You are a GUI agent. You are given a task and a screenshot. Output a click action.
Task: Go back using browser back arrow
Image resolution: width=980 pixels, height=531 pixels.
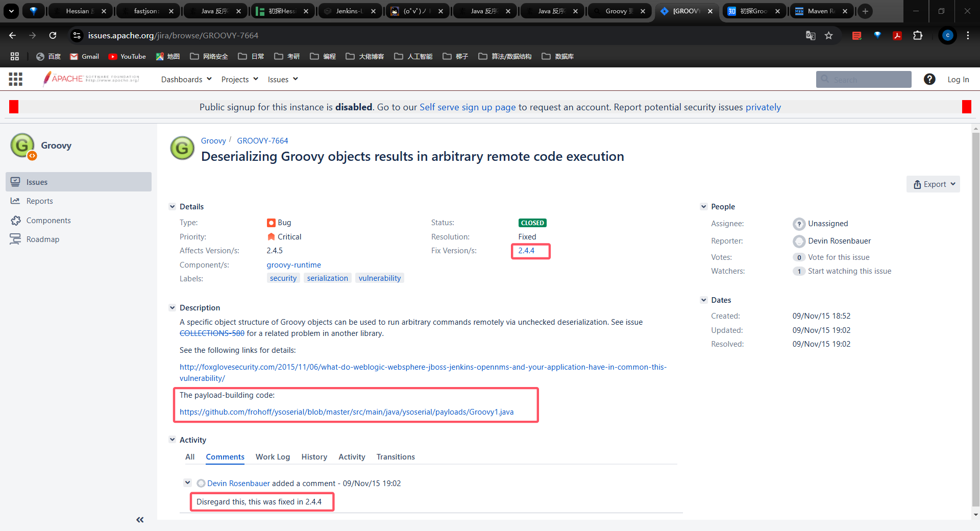[x=13, y=35]
